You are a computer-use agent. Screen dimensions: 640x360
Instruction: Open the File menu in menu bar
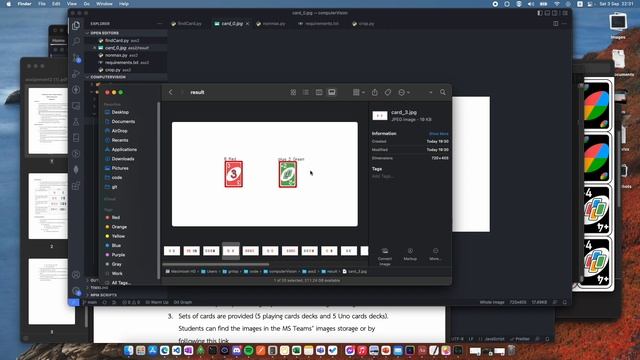(x=42, y=4)
